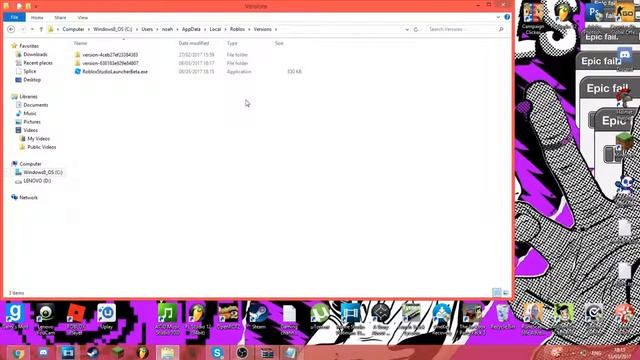Select RobloxStudioLauncherBeta.exe file
640x360 pixels.
coord(115,71)
